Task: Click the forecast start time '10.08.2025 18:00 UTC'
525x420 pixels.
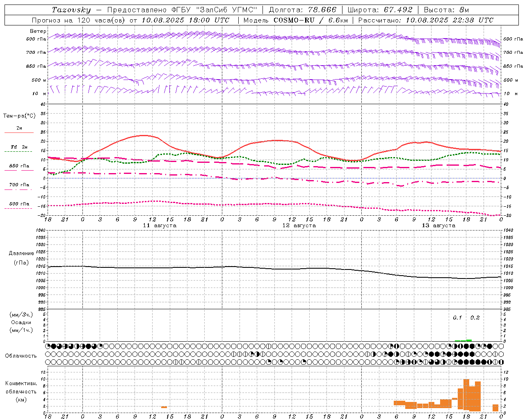Action: [x=185, y=20]
